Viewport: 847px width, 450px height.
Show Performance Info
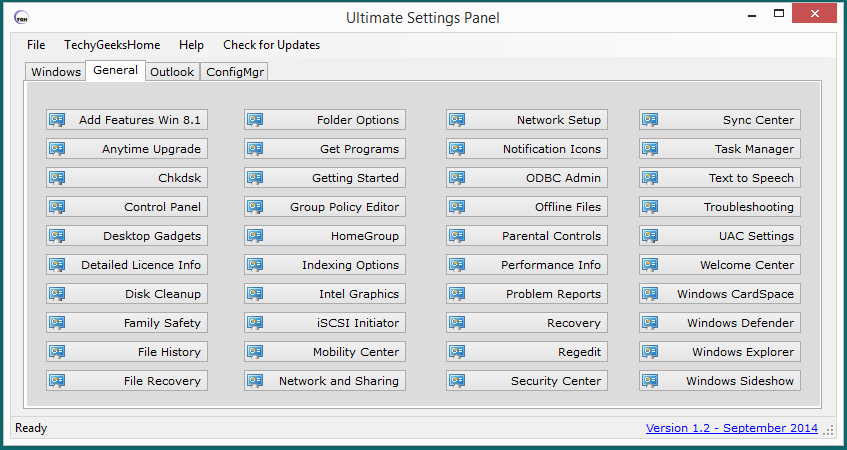527,265
